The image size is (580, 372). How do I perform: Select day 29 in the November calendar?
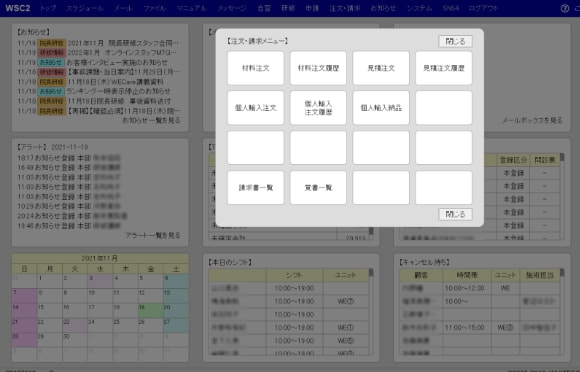coord(50,340)
